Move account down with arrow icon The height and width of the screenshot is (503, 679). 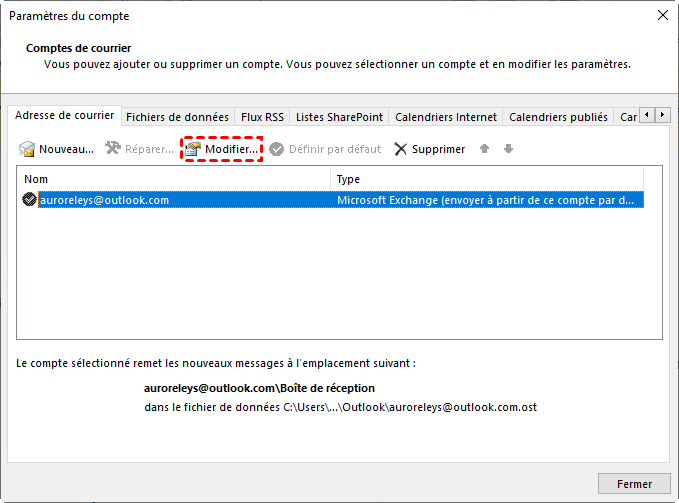(x=508, y=148)
